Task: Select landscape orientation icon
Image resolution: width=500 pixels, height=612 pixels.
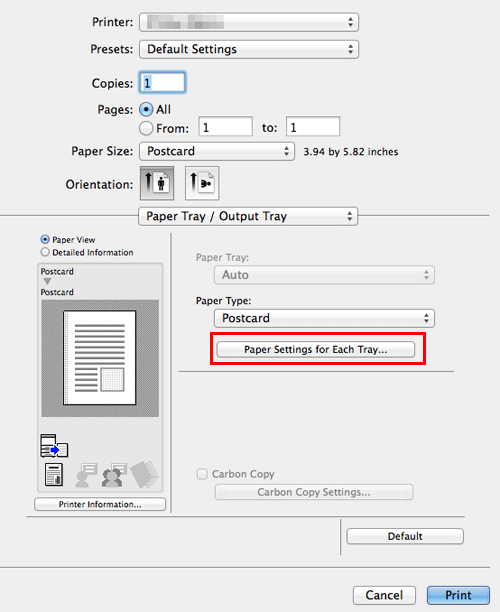Action: [202, 183]
